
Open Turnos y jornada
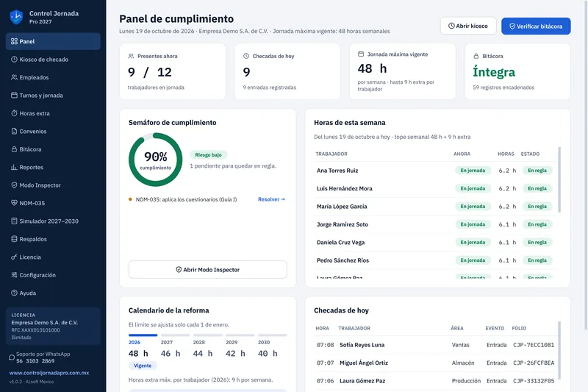click(53, 96)
